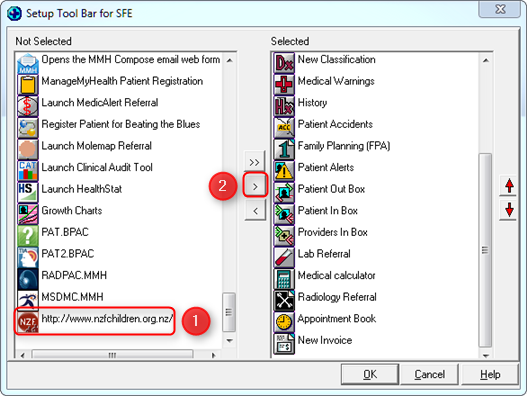
Task: Select the Launch HealthStat icon
Action: 28,192
